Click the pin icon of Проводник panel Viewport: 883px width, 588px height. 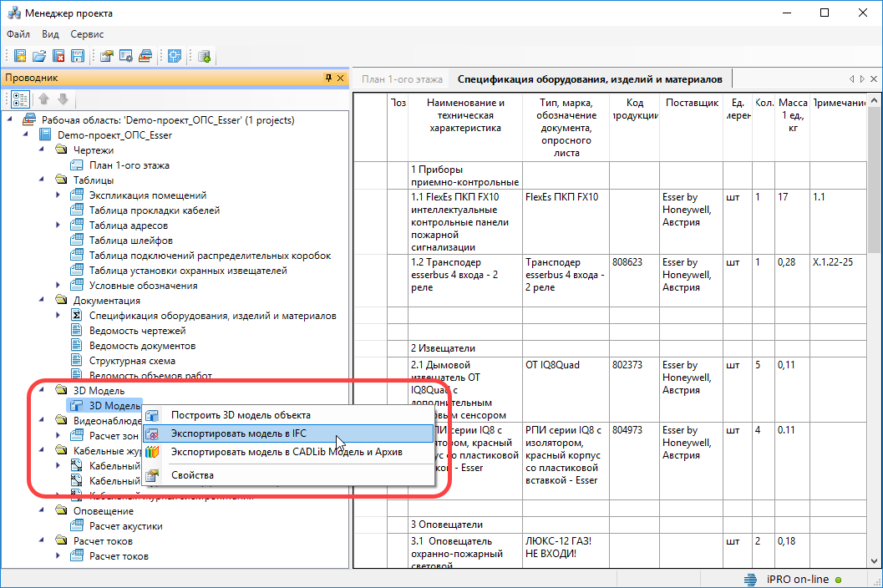(328, 78)
